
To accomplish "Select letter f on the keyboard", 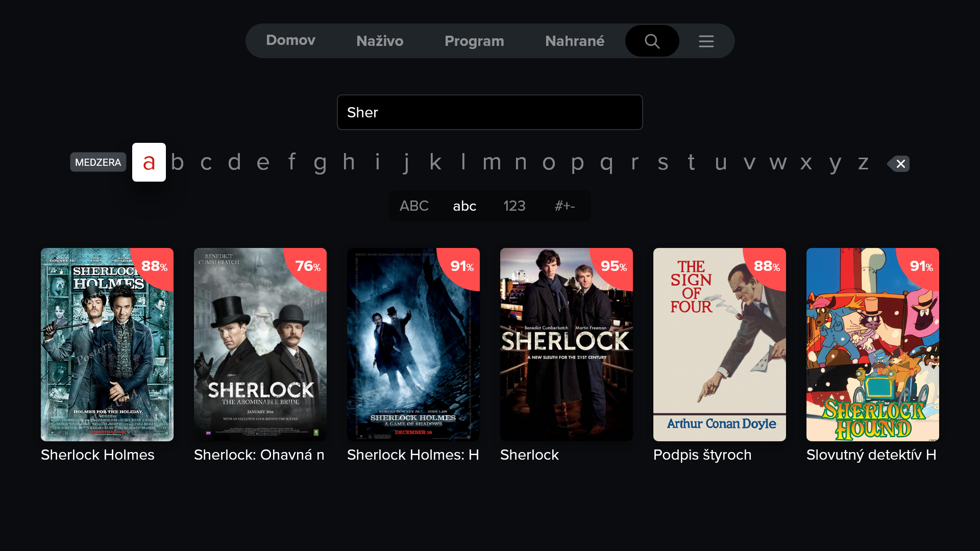I will point(291,162).
